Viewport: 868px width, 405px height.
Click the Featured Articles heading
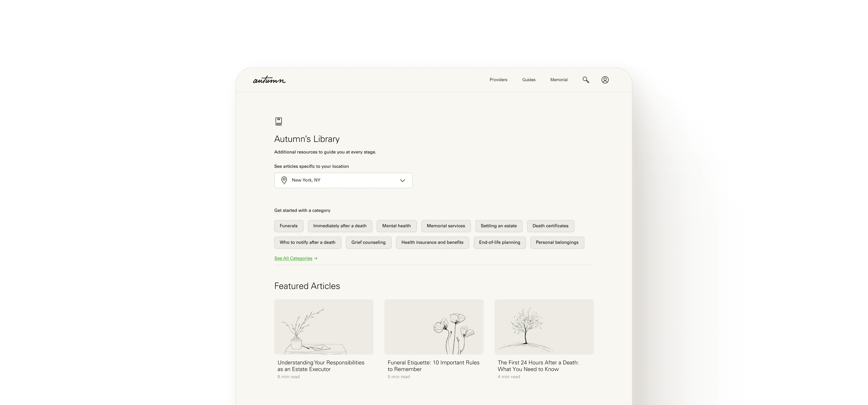(x=307, y=286)
